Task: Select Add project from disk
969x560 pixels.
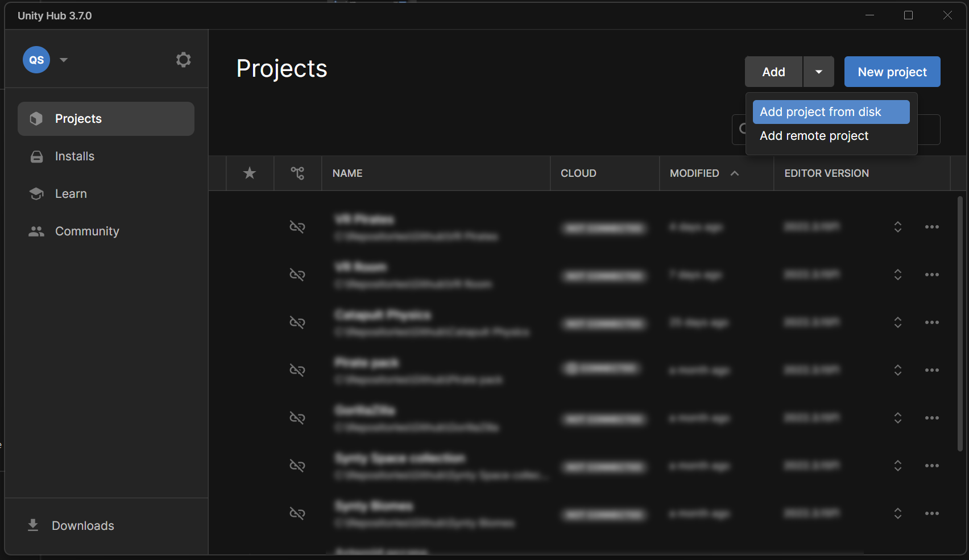Action: click(x=831, y=112)
